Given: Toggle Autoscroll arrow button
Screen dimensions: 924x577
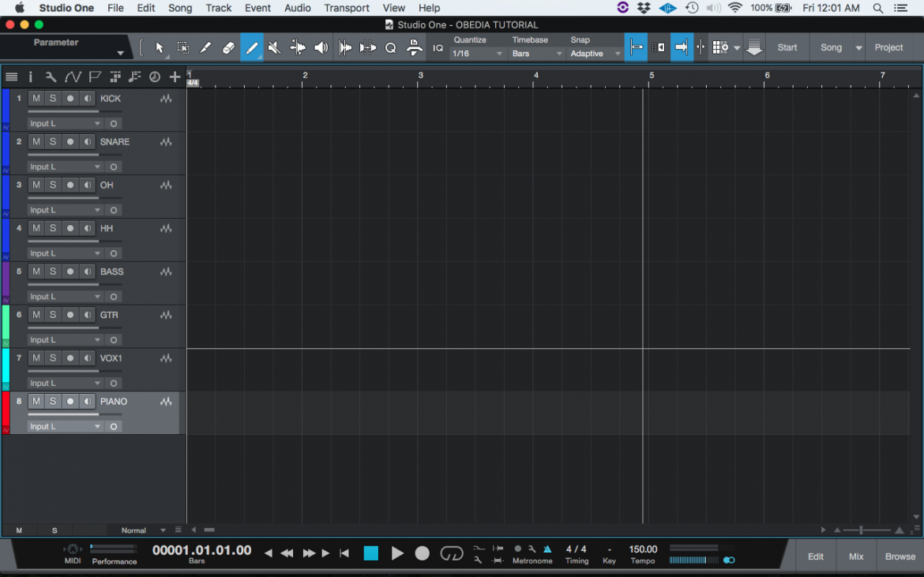Looking at the screenshot, I should (x=682, y=47).
